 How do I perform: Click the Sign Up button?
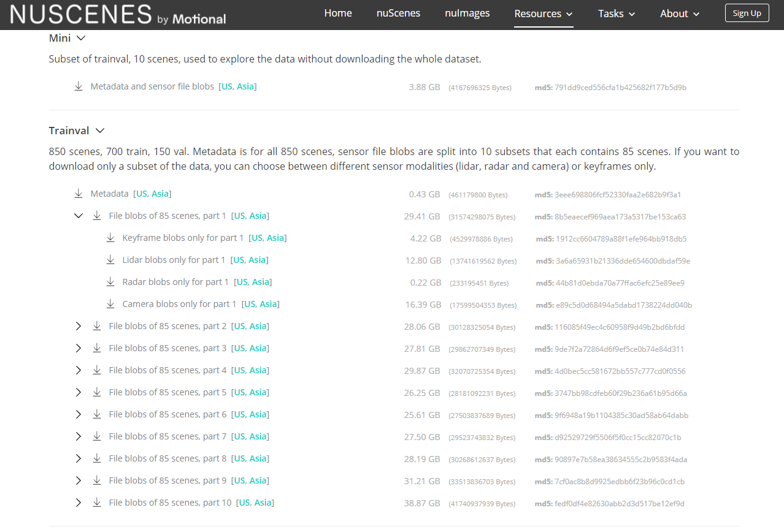click(x=747, y=12)
